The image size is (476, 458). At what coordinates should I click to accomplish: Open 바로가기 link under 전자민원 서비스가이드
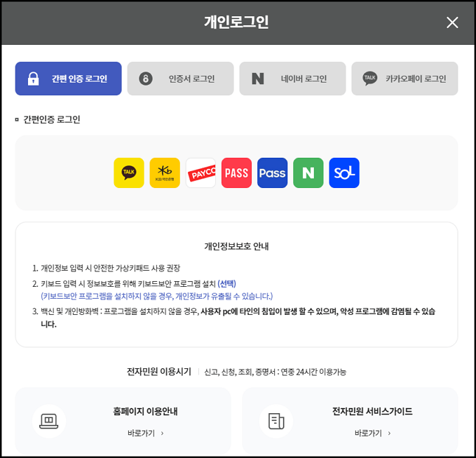point(372,433)
